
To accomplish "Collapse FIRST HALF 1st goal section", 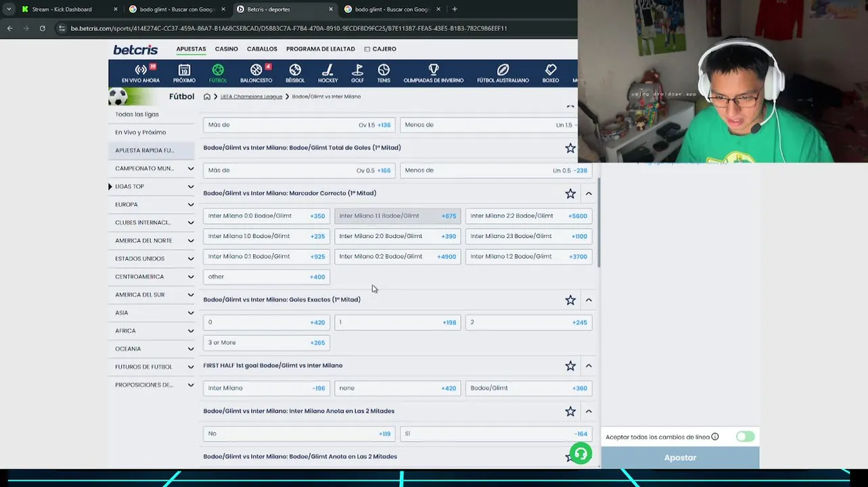I will [589, 366].
